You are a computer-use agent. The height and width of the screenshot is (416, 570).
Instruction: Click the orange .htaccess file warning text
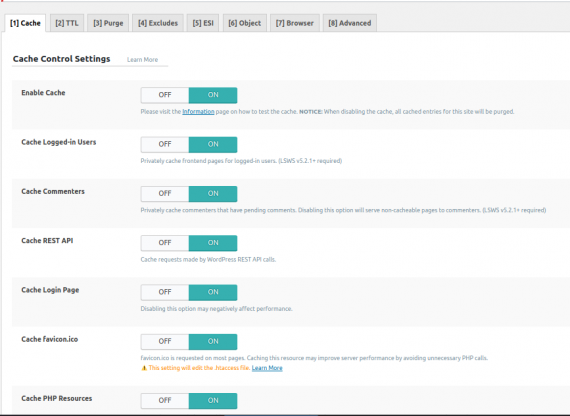point(199,368)
